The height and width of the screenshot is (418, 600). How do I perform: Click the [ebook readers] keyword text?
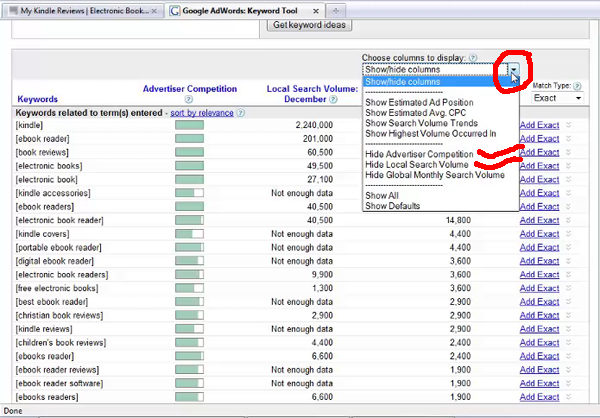point(45,207)
